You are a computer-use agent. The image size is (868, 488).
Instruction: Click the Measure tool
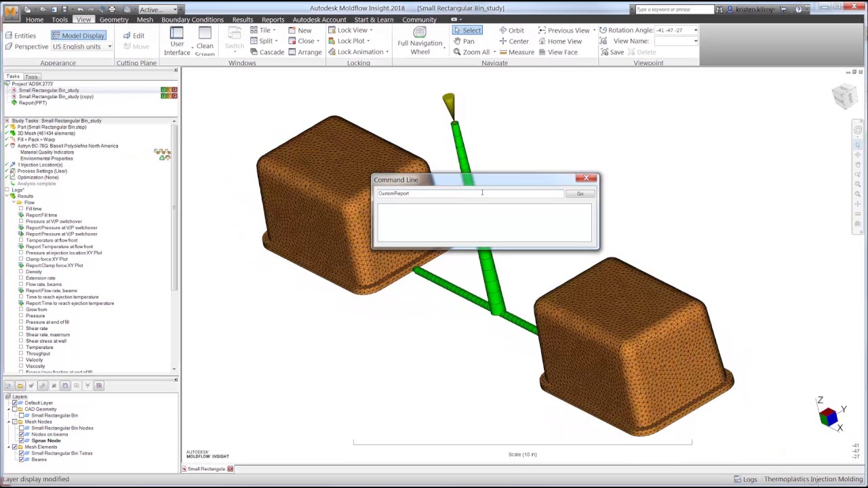[x=516, y=52]
